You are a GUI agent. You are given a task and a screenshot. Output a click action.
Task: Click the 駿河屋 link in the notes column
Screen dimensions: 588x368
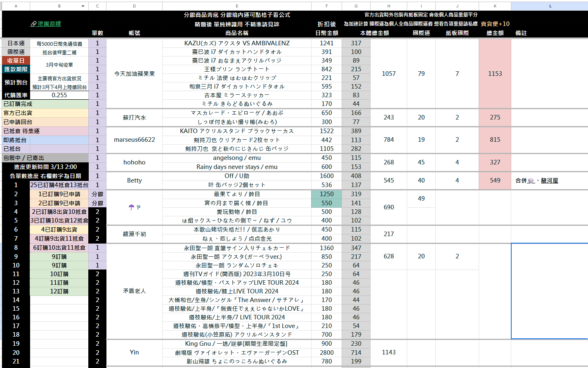pyautogui.click(x=549, y=180)
